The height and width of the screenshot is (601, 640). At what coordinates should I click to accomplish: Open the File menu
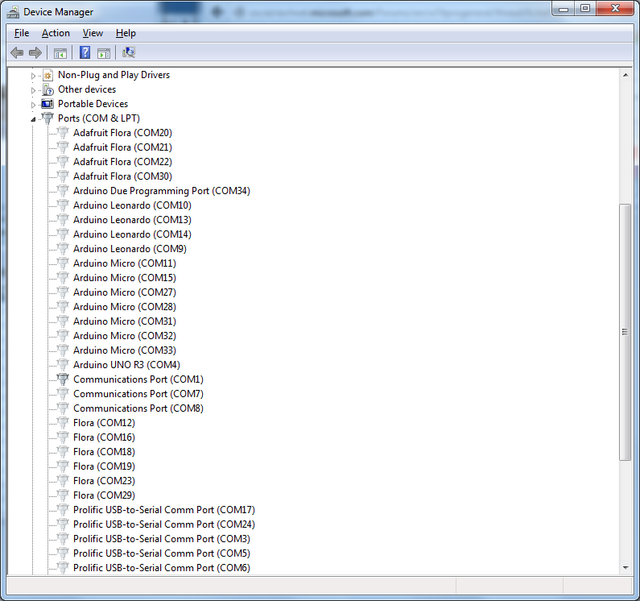[x=22, y=33]
